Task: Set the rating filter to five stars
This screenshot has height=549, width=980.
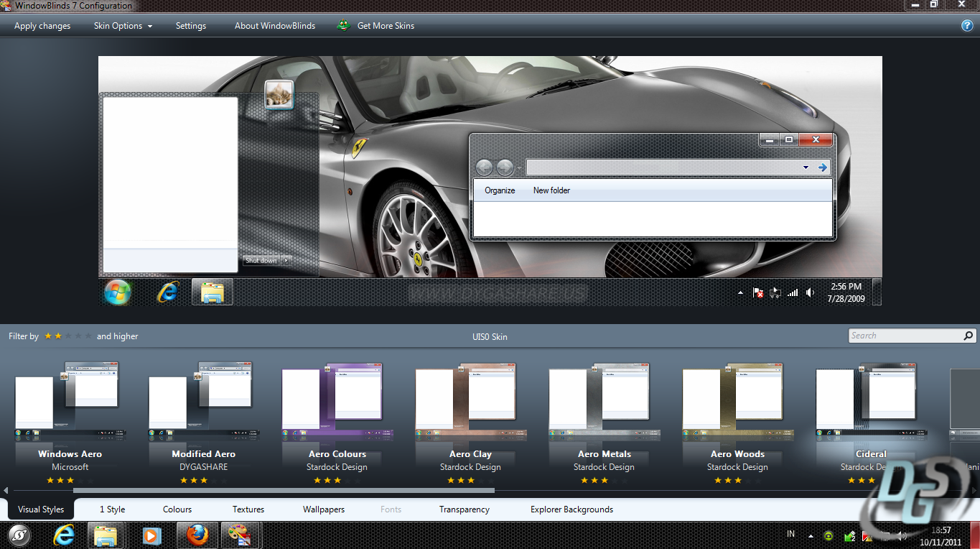Action: pyautogui.click(x=88, y=336)
